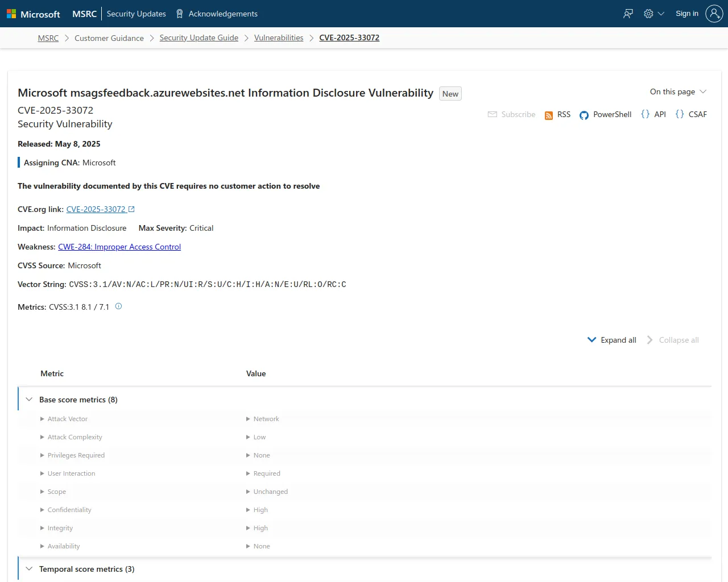Expand the Availability row
This screenshot has width=728, height=582.
coord(42,546)
